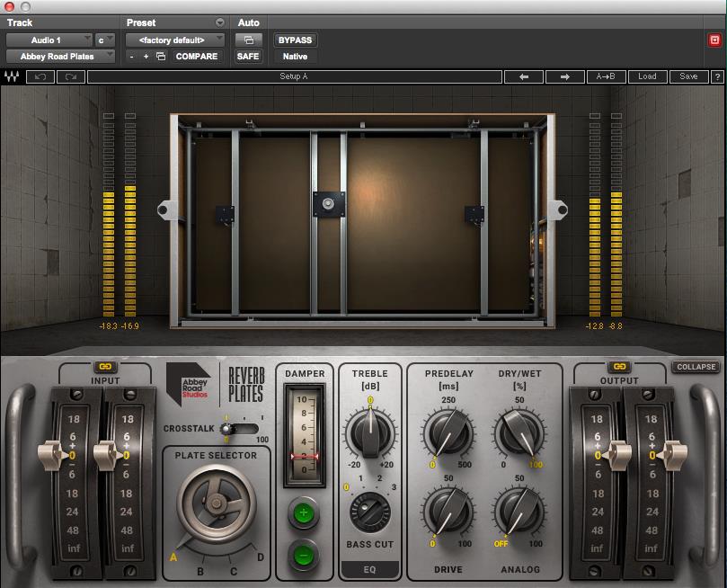Select plate C

coord(234,571)
